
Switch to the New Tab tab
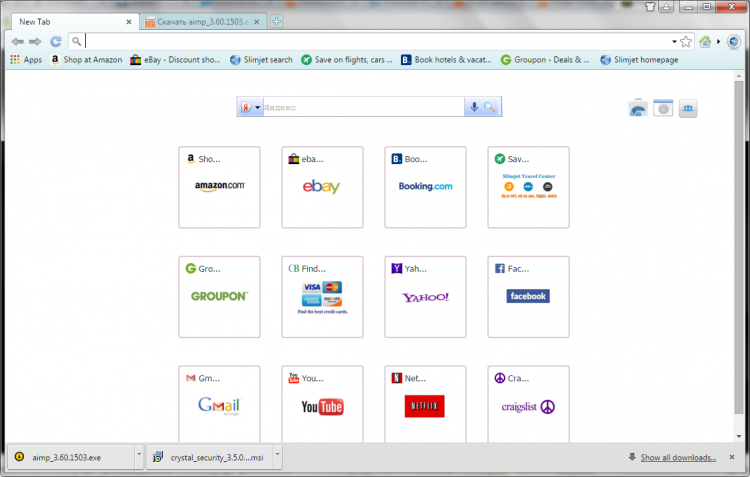tap(72, 22)
